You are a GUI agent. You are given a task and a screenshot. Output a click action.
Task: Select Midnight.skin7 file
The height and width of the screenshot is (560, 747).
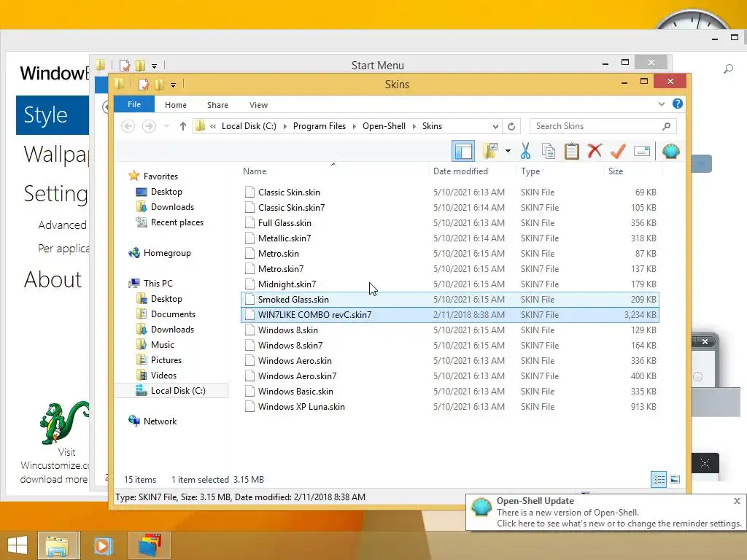(x=449, y=284)
